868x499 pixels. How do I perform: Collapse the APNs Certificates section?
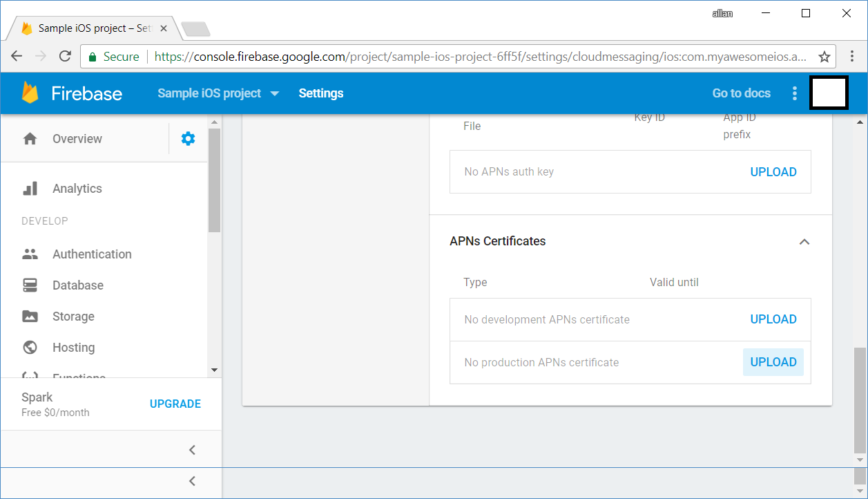pos(804,242)
